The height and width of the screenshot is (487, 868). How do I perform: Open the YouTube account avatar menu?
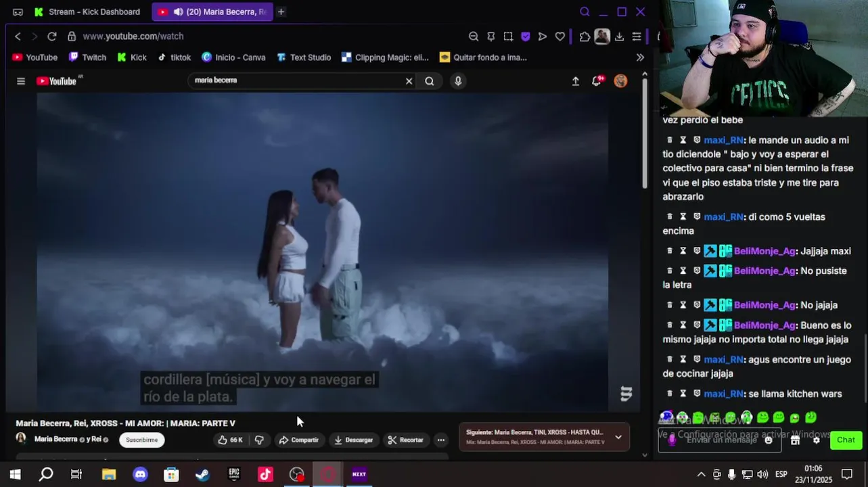[x=620, y=81]
